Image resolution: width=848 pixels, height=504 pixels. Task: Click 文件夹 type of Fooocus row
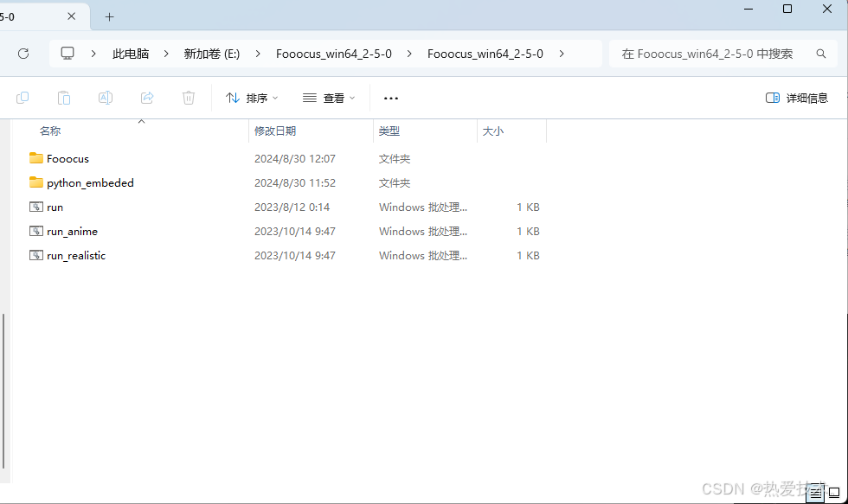pos(395,159)
